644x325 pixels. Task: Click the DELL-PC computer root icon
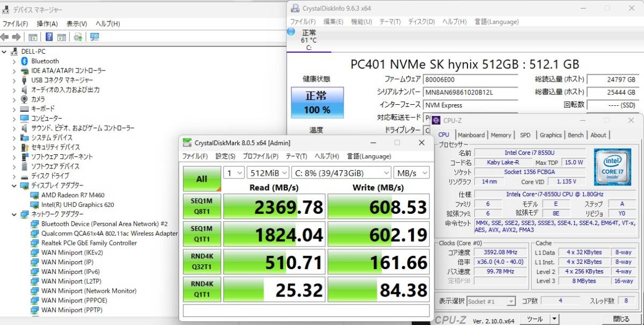click(14, 52)
